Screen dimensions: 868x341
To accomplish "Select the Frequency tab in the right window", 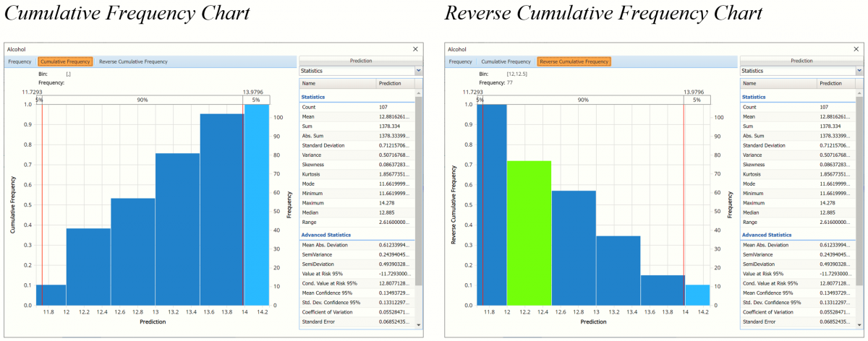I will [460, 61].
